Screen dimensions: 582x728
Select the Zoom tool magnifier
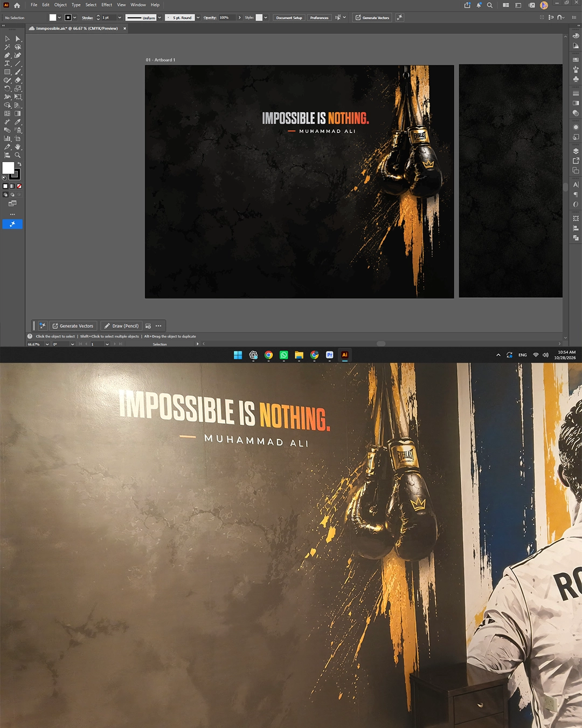[18, 155]
